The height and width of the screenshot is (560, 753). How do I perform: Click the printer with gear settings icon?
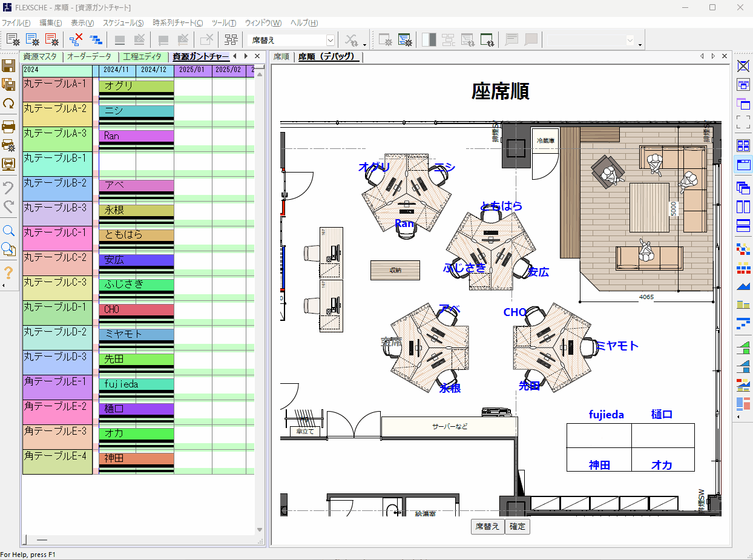click(x=8, y=145)
